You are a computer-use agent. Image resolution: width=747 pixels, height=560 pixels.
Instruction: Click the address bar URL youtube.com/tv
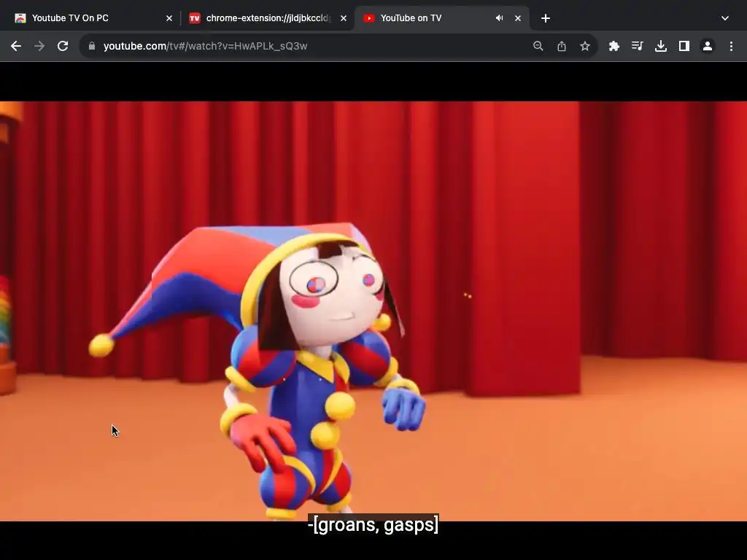(205, 46)
